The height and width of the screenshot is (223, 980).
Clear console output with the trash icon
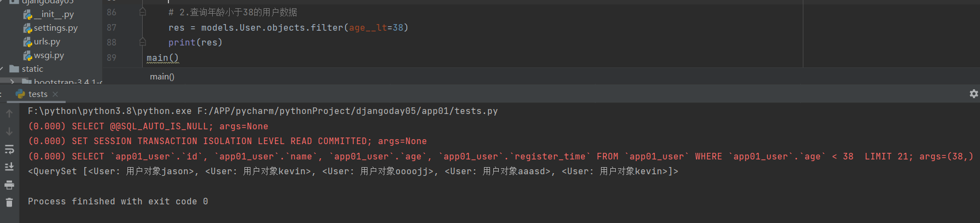point(9,203)
